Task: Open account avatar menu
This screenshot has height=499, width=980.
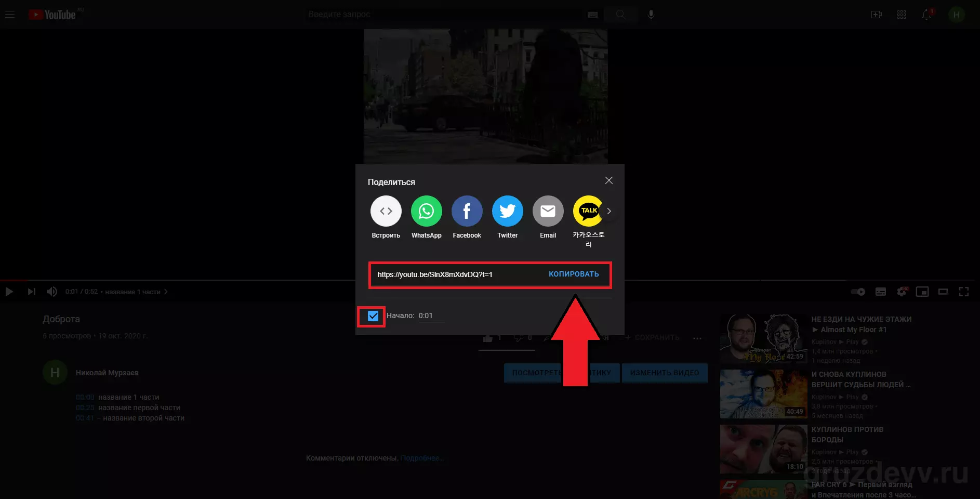Action: click(x=956, y=15)
